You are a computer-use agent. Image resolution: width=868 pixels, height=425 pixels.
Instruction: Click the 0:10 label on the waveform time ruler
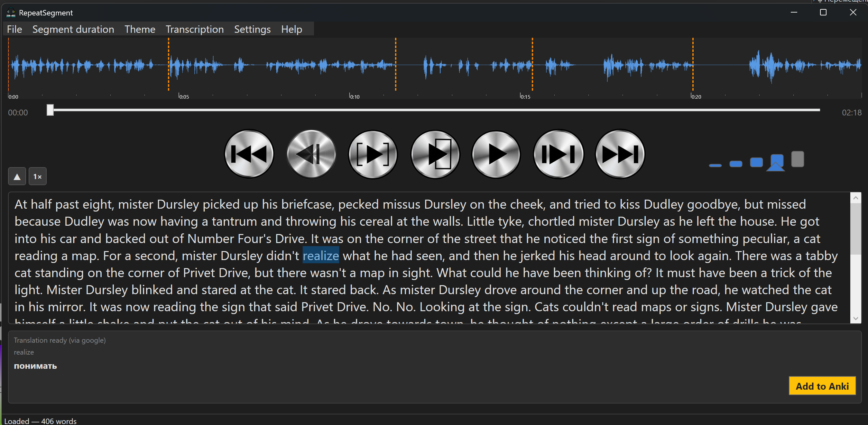[x=355, y=97]
